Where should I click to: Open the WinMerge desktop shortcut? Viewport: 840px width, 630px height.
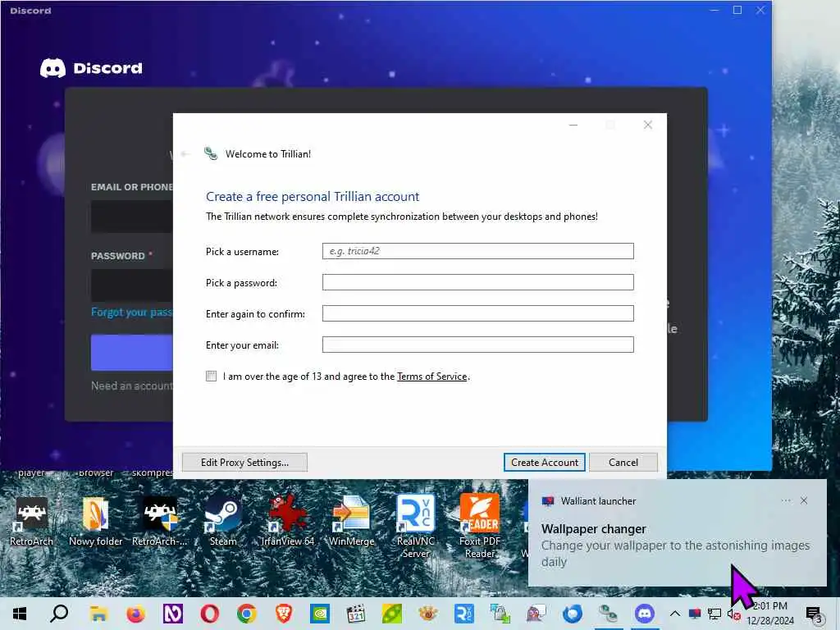351,521
